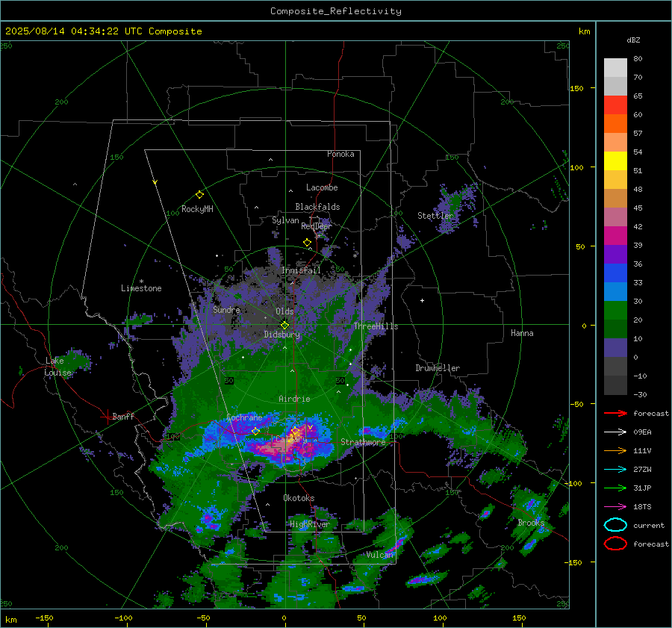
Task: Click the Limestone label
Action: (141, 288)
